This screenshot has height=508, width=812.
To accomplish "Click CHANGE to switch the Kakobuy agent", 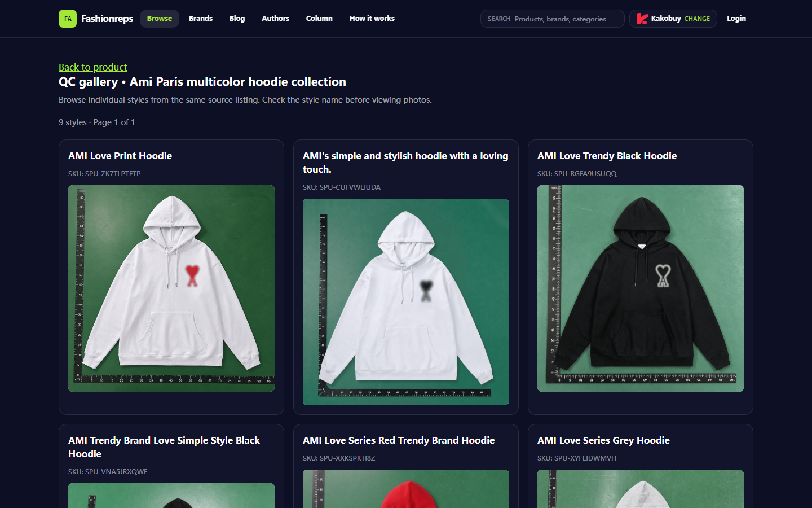I will coord(697,19).
